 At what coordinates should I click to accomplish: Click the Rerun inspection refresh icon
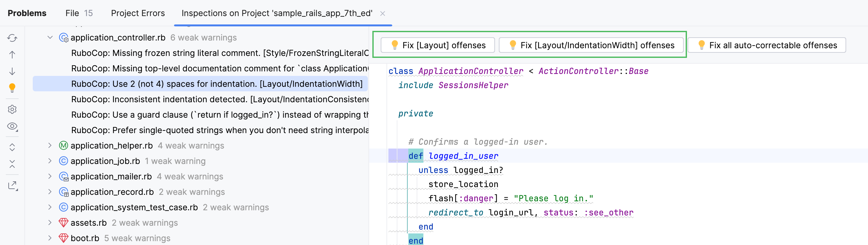[12, 38]
